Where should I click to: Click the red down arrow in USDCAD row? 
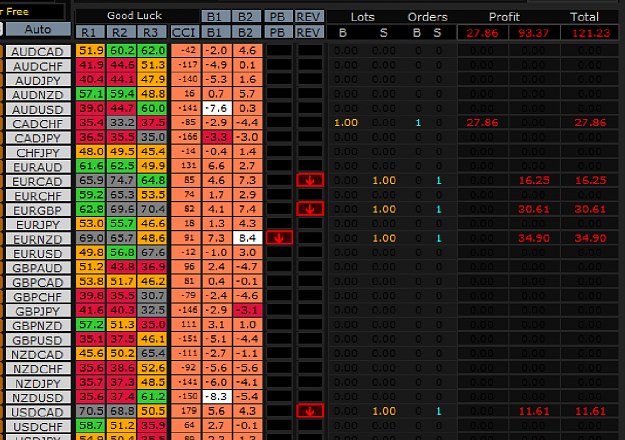tap(310, 411)
